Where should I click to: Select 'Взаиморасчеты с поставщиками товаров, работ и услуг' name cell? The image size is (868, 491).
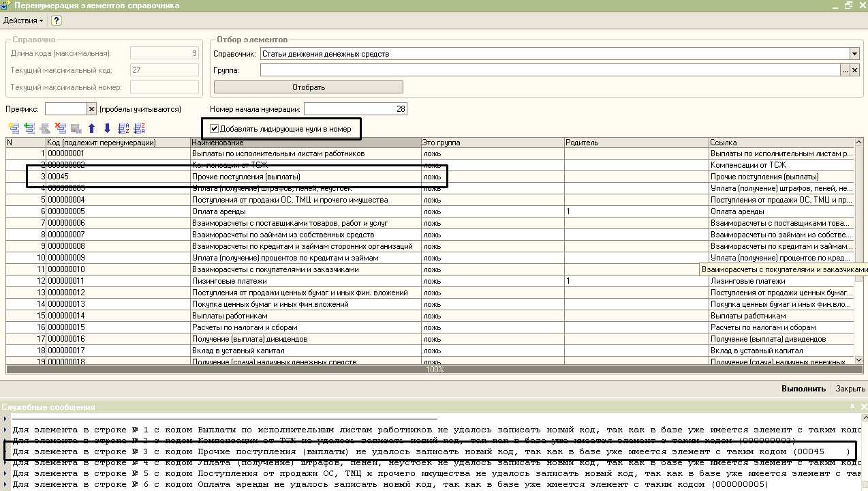pyautogui.click(x=306, y=223)
